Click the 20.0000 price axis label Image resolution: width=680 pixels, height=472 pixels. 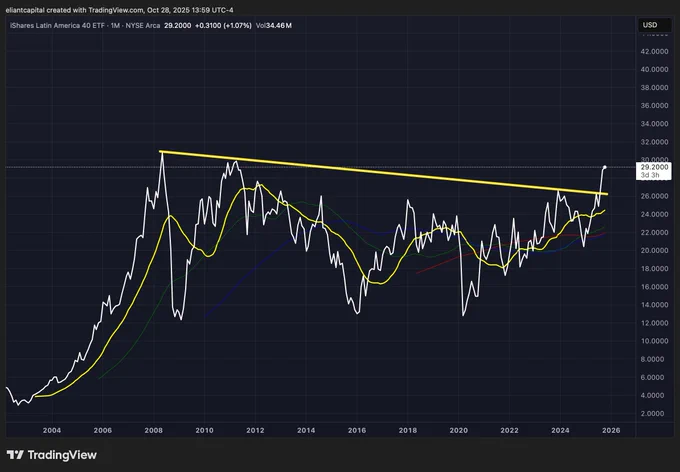[x=654, y=251]
